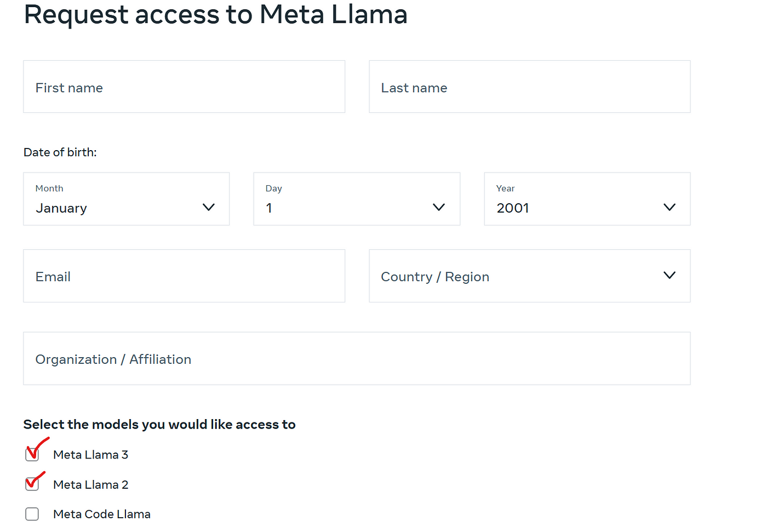Click the chevron arrow in Country / Region
Viewport: 767px width, 532px height.
669,275
